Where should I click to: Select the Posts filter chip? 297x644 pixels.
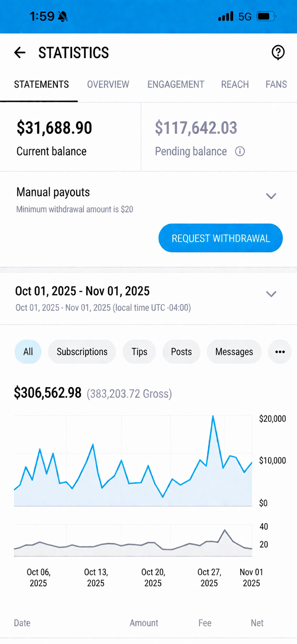[x=181, y=352]
